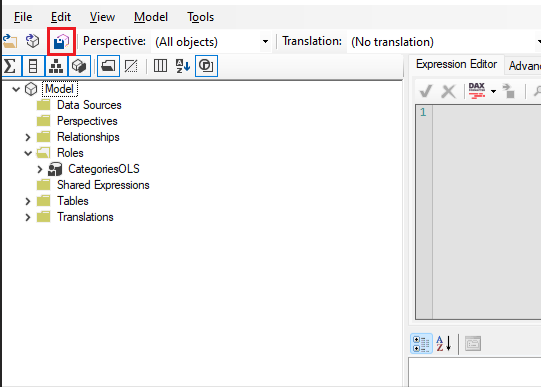Collapse the Model tree node

coord(16,89)
